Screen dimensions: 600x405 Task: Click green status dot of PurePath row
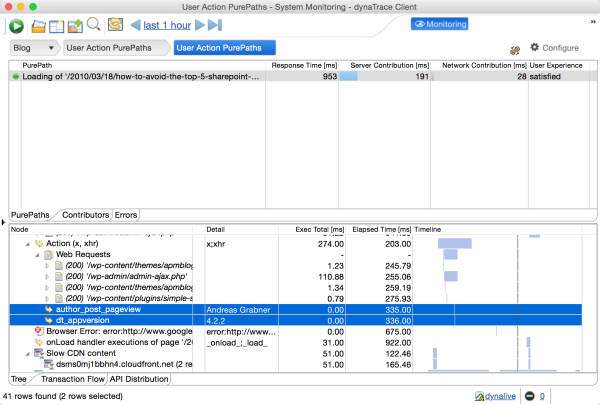16,77
